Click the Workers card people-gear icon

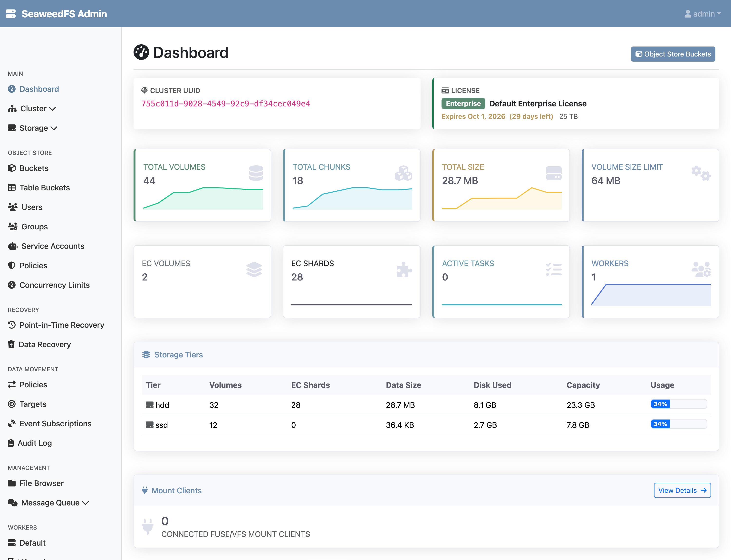click(x=701, y=269)
